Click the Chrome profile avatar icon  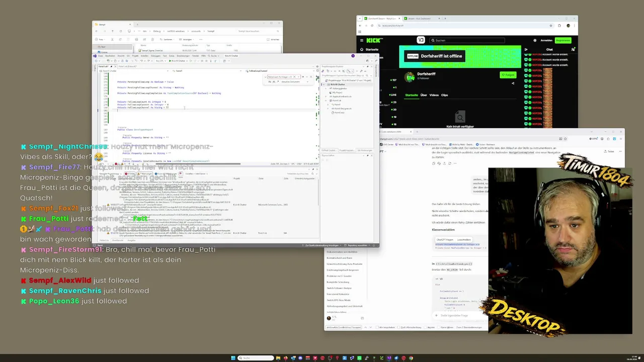point(568,26)
